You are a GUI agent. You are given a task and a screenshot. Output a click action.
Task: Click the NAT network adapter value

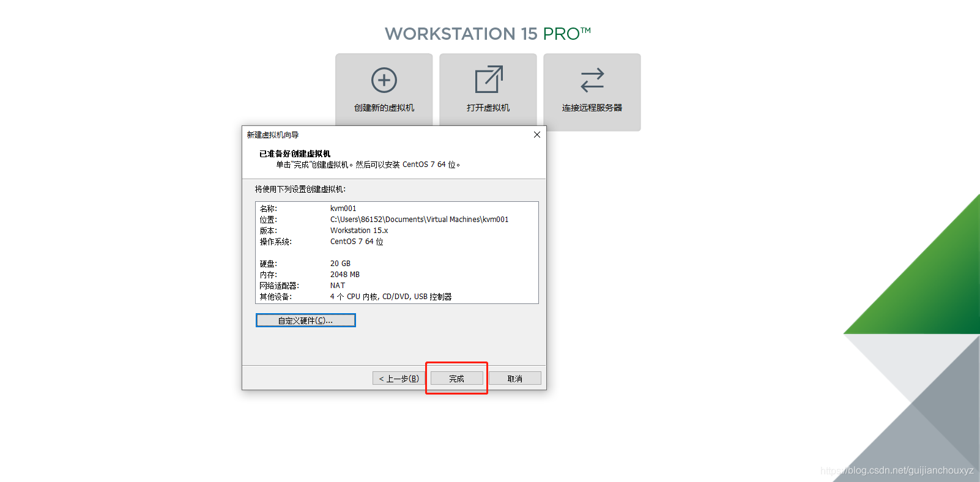click(338, 286)
